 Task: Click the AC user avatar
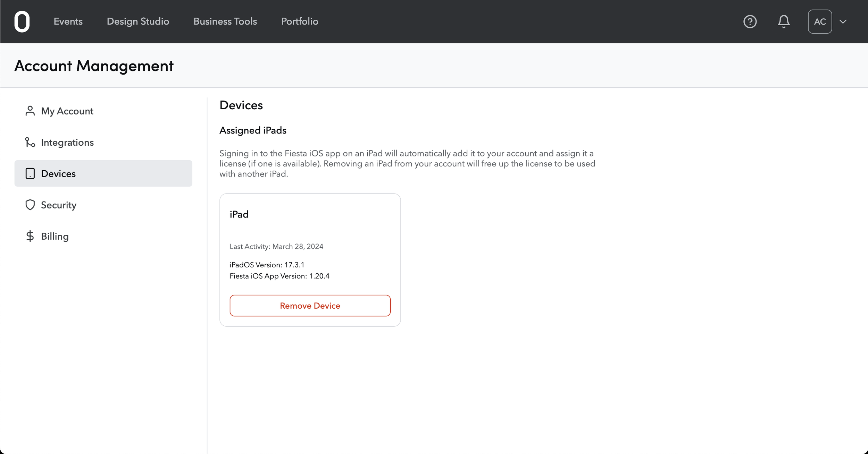click(820, 22)
